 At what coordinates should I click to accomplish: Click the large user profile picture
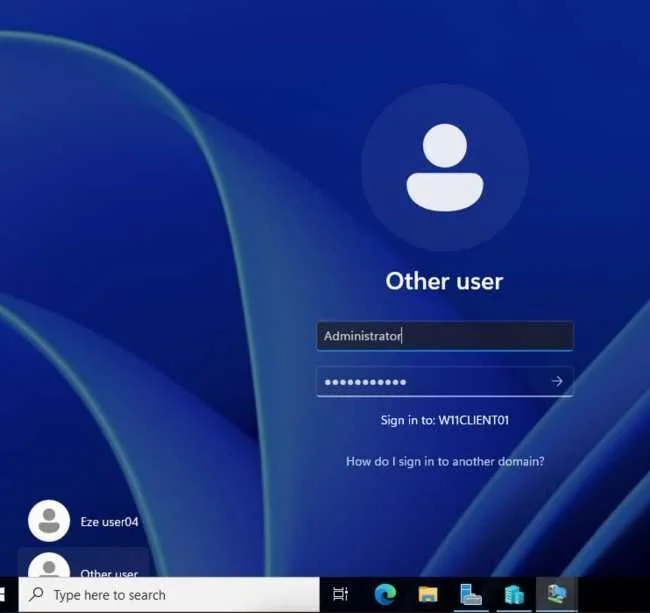[x=444, y=167]
